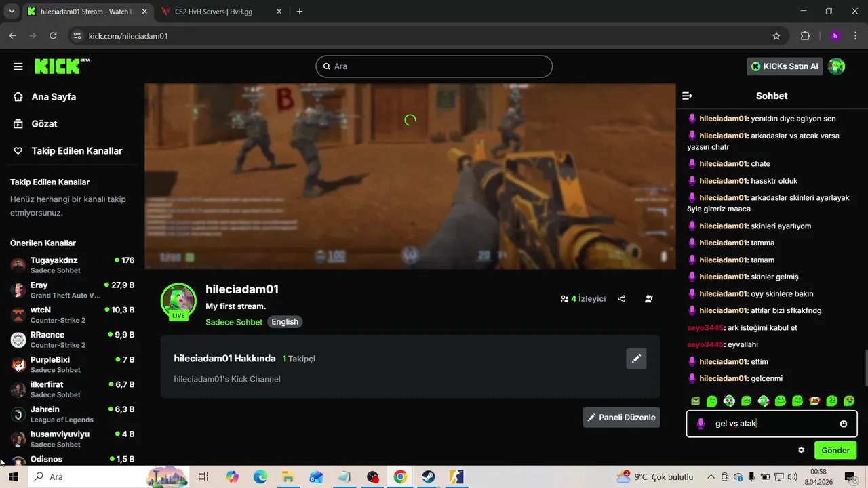Open the Chrome profile icon
Screen dimensions: 868x488
pyautogui.click(x=835, y=36)
